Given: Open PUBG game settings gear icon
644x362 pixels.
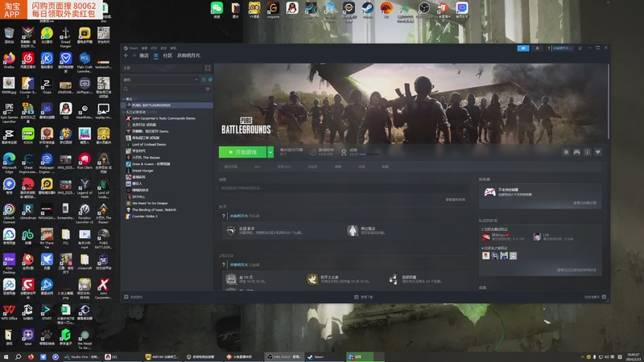Looking at the screenshot, I should pyautogui.click(x=566, y=152).
